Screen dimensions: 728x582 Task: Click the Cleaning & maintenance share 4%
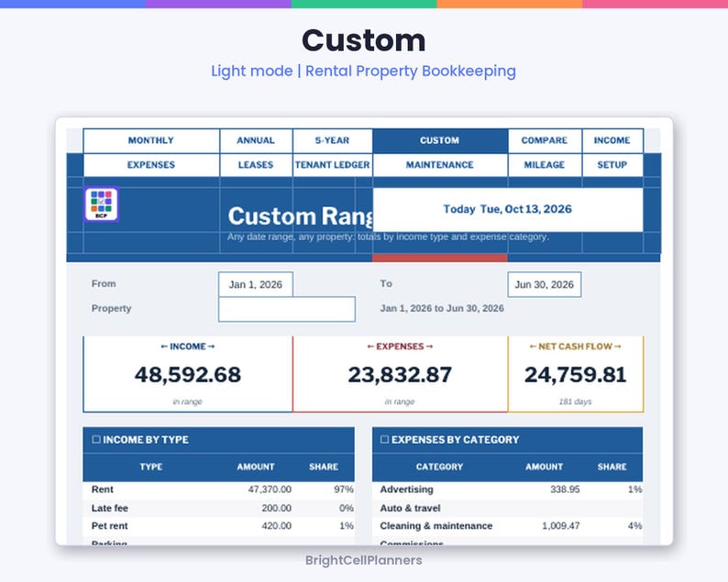click(x=634, y=526)
